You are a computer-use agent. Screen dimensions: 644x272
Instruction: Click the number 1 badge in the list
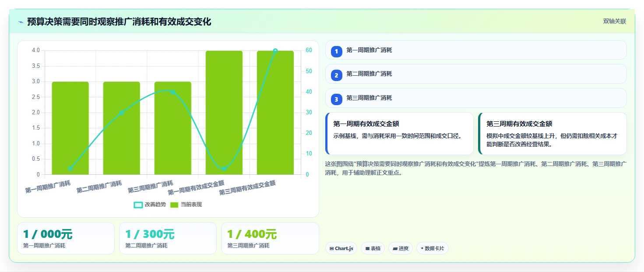336,52
